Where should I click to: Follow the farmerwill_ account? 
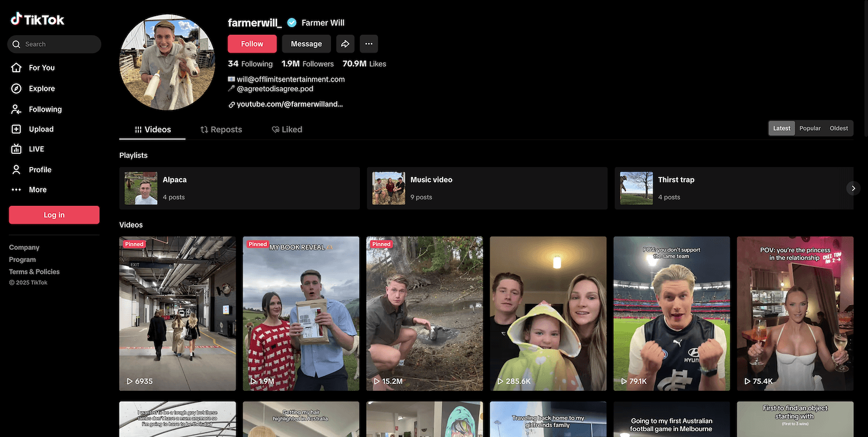[x=252, y=44]
